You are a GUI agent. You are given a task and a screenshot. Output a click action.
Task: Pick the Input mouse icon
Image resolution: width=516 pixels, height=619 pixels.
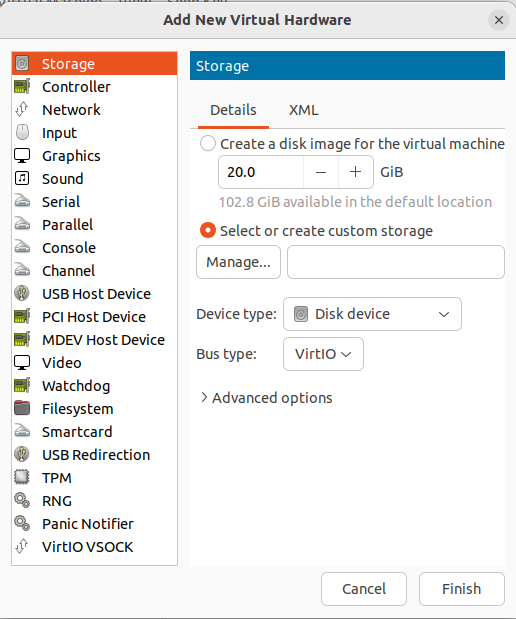pyautogui.click(x=22, y=132)
